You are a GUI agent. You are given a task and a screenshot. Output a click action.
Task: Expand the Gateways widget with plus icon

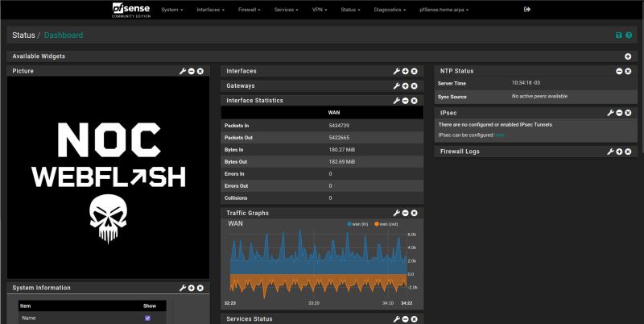pyautogui.click(x=405, y=86)
